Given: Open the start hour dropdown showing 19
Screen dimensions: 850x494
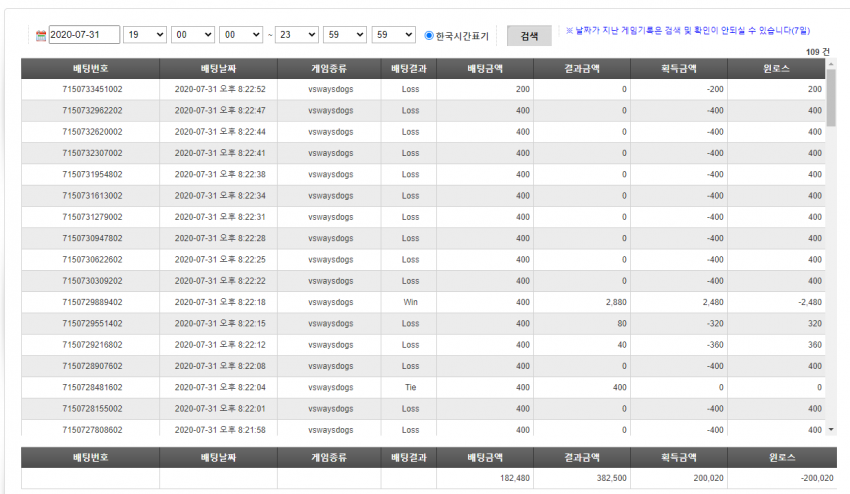Looking at the screenshot, I should (145, 35).
